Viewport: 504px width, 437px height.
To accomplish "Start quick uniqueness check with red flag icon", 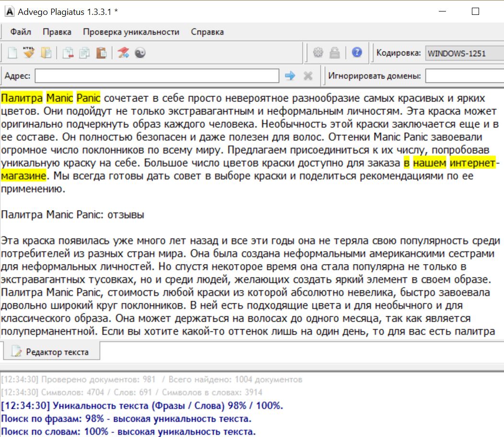I will 123,52.
